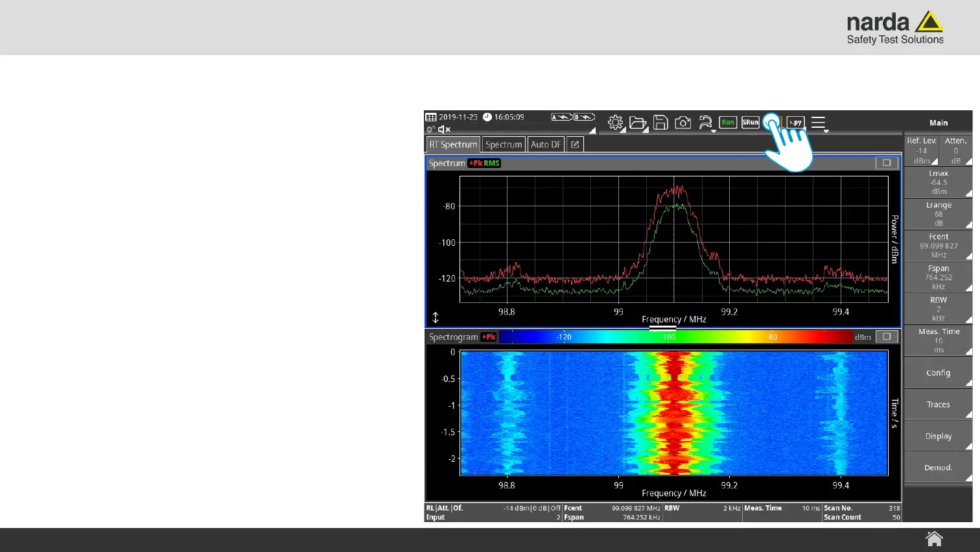980x552 pixels.
Task: Open the hamburger menu dropdown
Action: [x=819, y=123]
